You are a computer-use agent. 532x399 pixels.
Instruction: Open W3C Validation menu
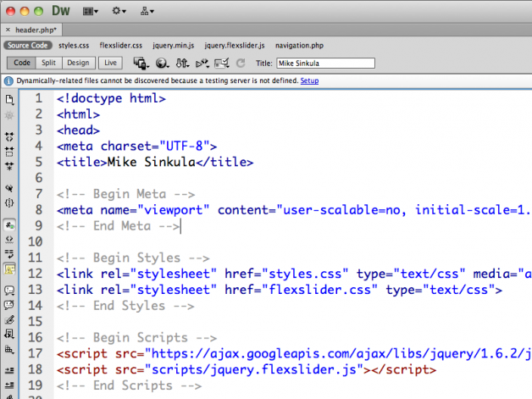point(202,63)
